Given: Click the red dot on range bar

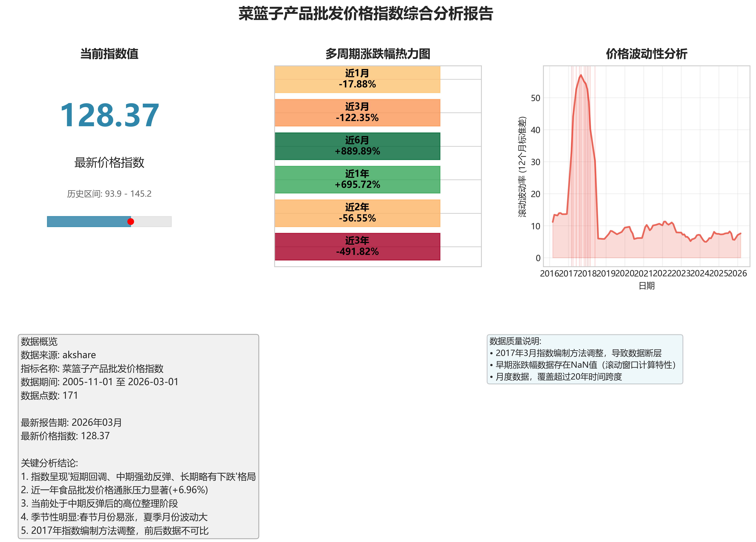Looking at the screenshot, I should pos(131,221).
